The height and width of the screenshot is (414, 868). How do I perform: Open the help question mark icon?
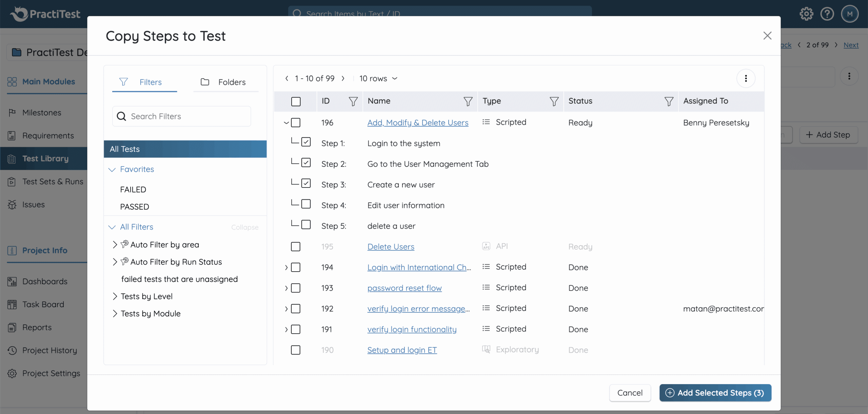pos(827,14)
